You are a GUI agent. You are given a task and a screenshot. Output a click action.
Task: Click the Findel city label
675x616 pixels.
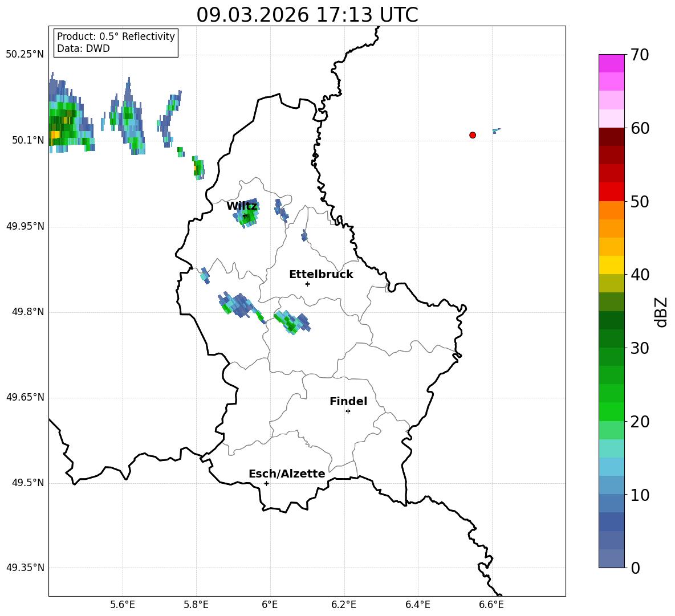348,402
